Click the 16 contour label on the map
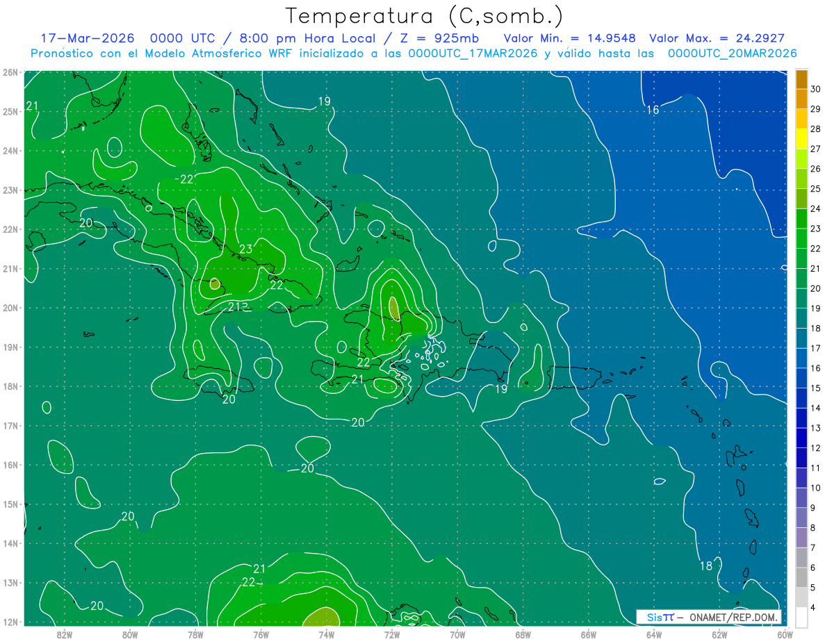The image size is (834, 644). click(x=652, y=110)
